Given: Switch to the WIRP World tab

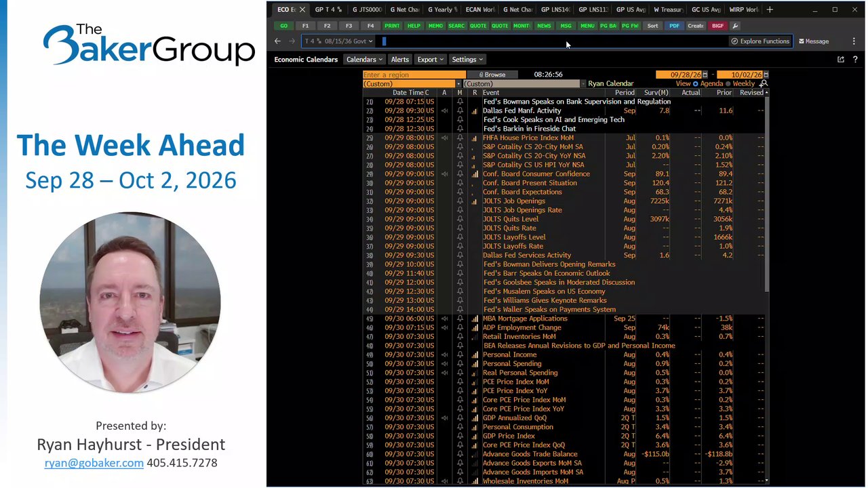Looking at the screenshot, I should pyautogui.click(x=744, y=9).
